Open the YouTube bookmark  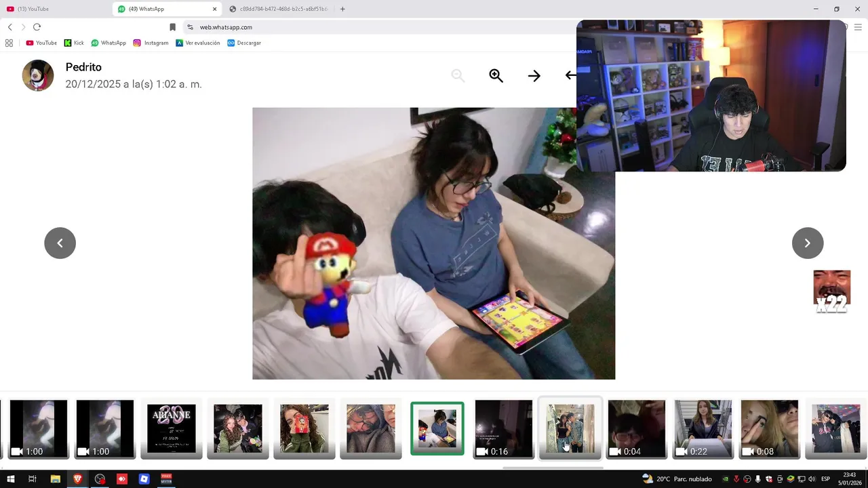pyautogui.click(x=41, y=43)
